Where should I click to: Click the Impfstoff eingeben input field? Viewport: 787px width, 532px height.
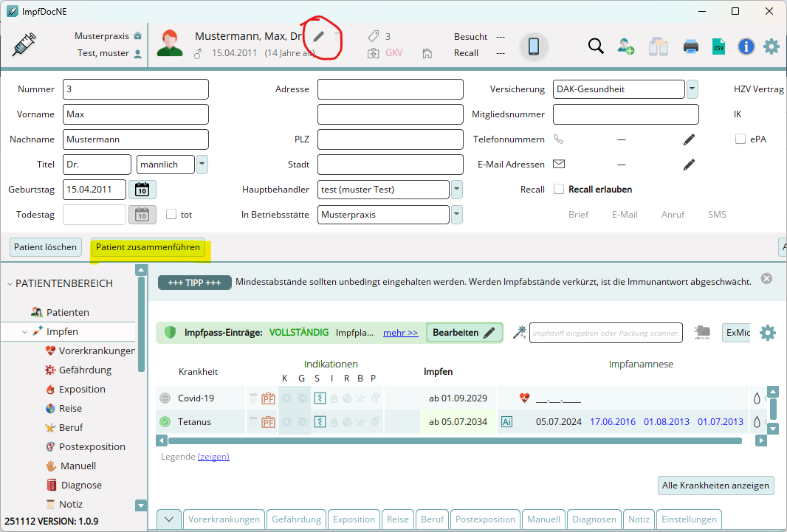(605, 334)
